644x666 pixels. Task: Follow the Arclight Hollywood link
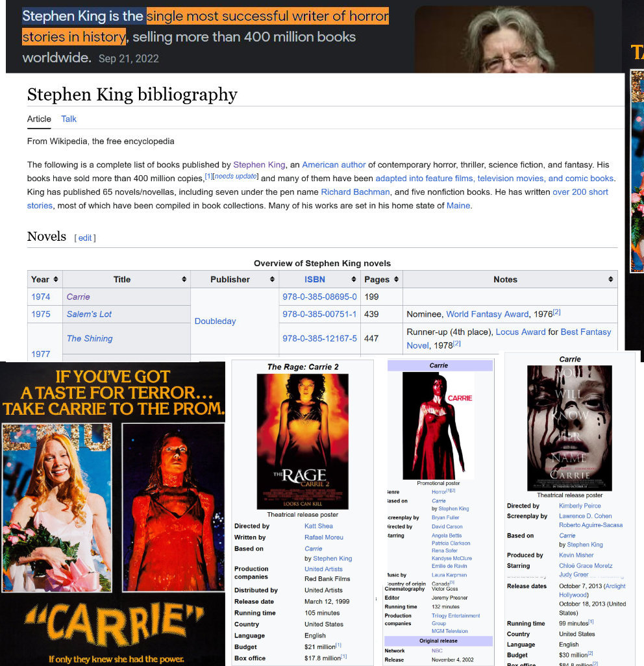click(592, 591)
